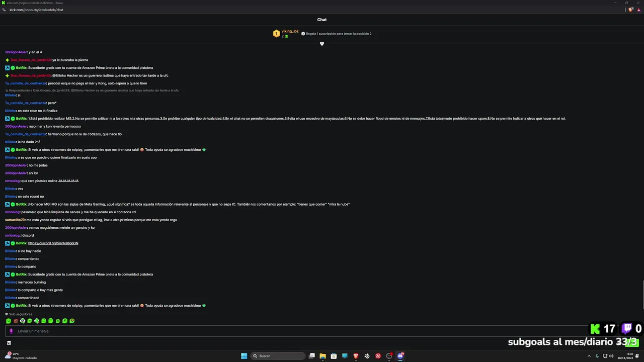Click the gold rank 1 badge

[276, 34]
